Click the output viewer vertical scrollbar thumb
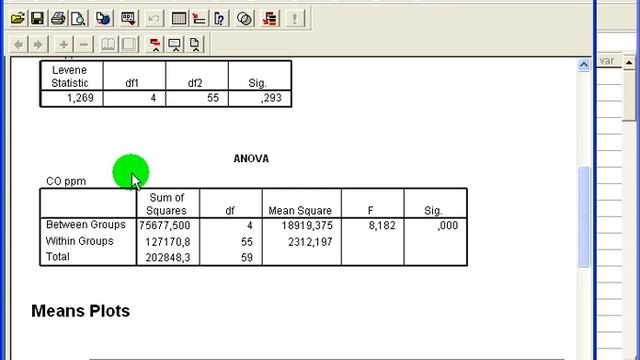640x360 pixels. tap(584, 217)
